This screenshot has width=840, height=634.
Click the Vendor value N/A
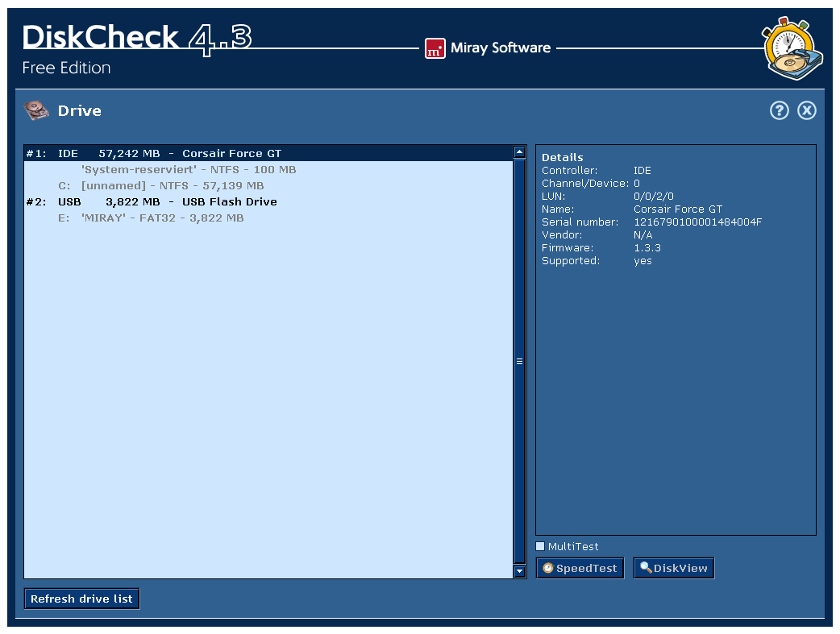pos(642,235)
